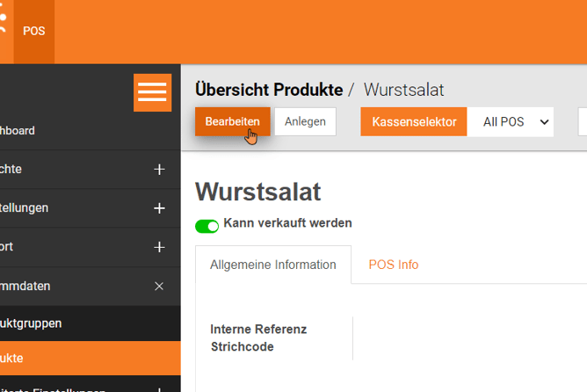Click the plus icon on the 'chte' row

click(x=159, y=170)
